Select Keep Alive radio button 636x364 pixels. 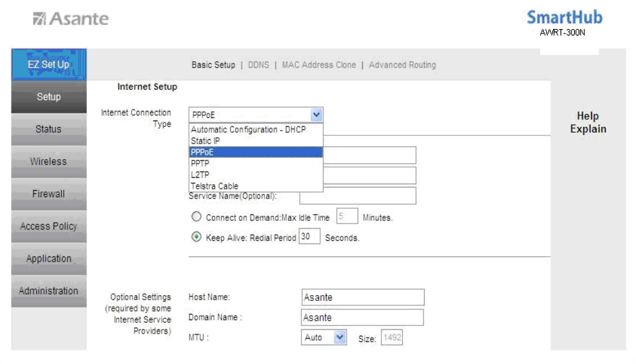pyautogui.click(x=197, y=236)
